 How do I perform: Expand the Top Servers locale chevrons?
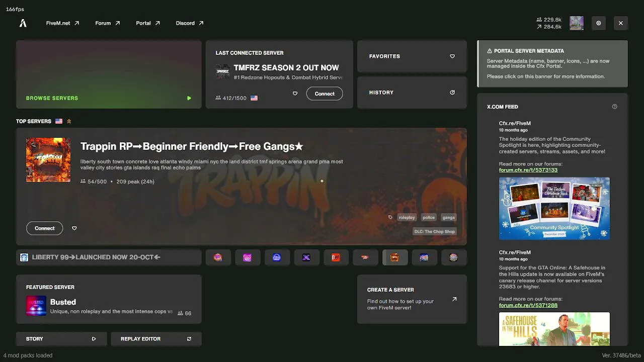(69, 121)
